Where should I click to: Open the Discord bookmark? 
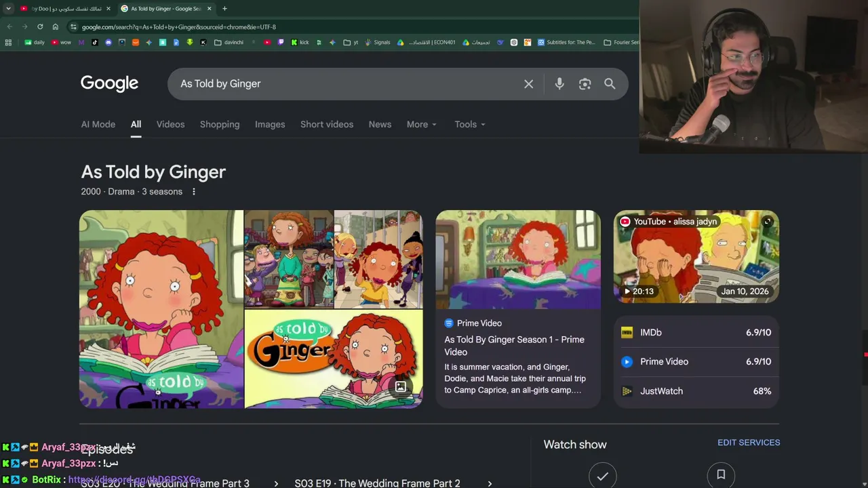pyautogui.click(x=108, y=42)
